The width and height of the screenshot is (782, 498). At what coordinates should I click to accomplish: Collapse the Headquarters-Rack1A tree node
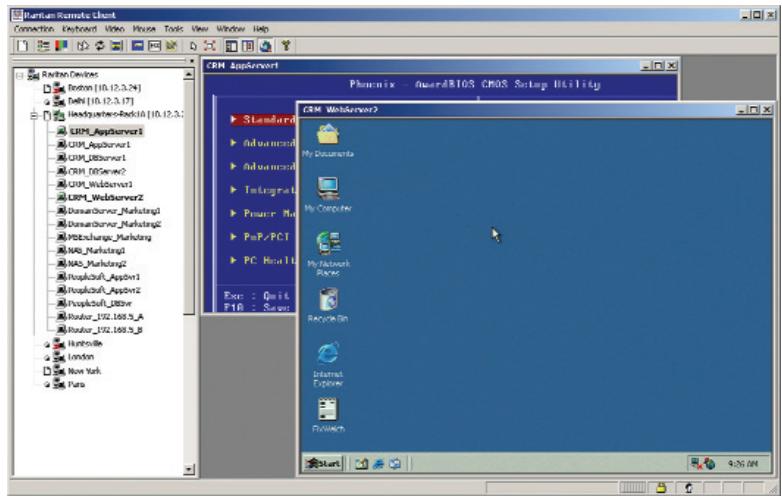tap(34, 115)
